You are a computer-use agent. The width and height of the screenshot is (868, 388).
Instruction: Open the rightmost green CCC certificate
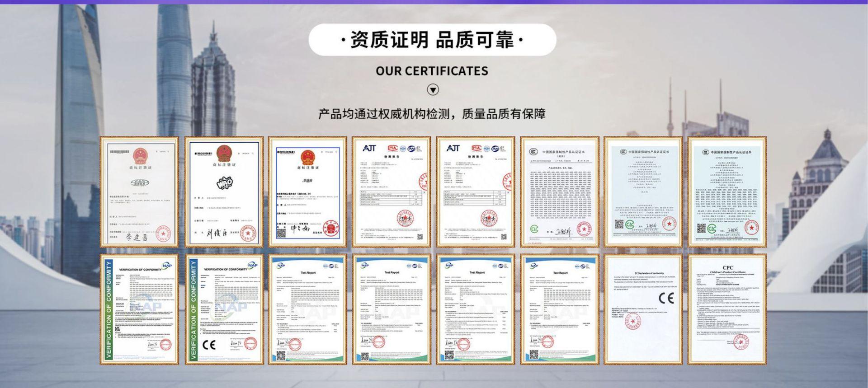(x=727, y=192)
